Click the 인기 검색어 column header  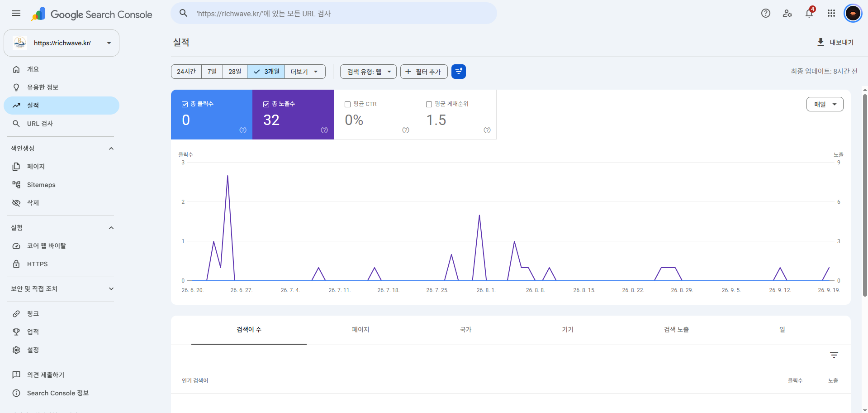[x=195, y=381]
